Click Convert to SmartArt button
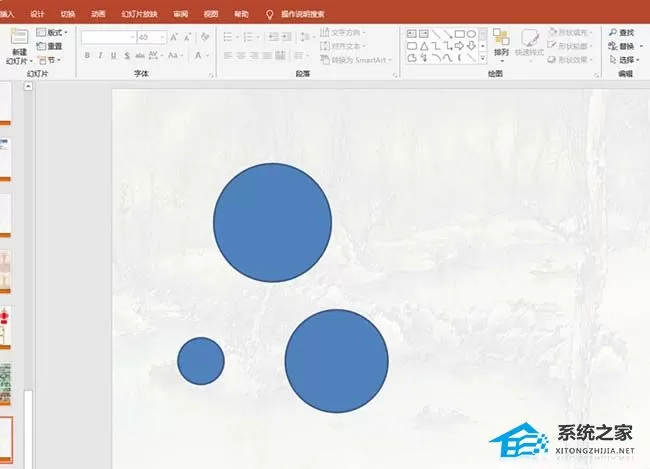 click(x=356, y=60)
